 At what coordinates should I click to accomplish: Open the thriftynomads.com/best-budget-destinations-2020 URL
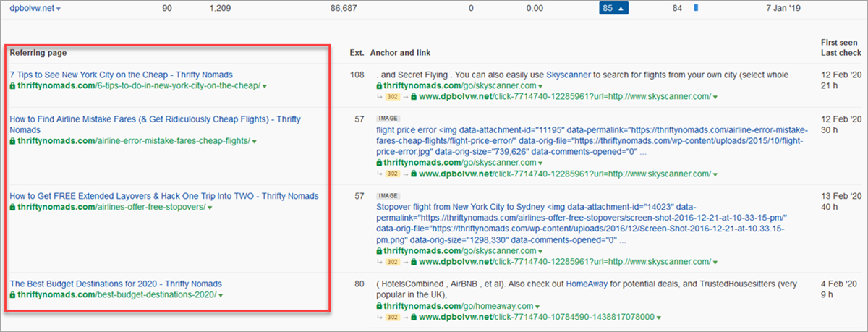point(116,295)
